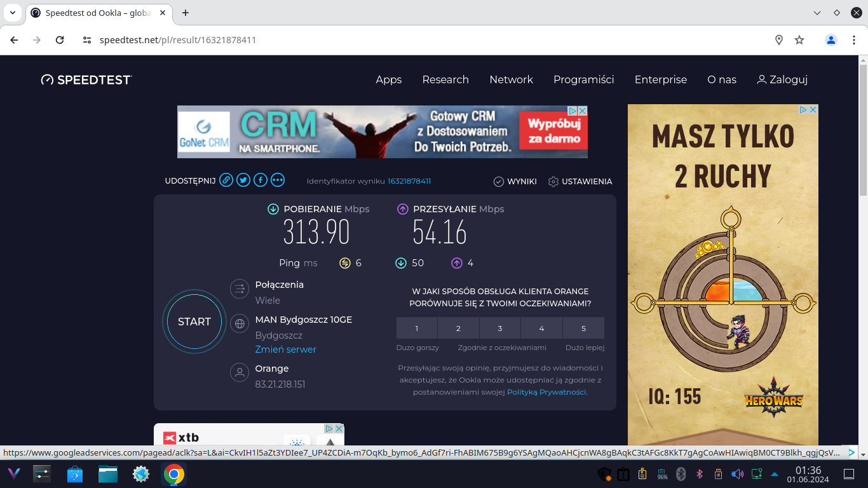
Task: Click the location permission icon in address bar
Action: (779, 40)
